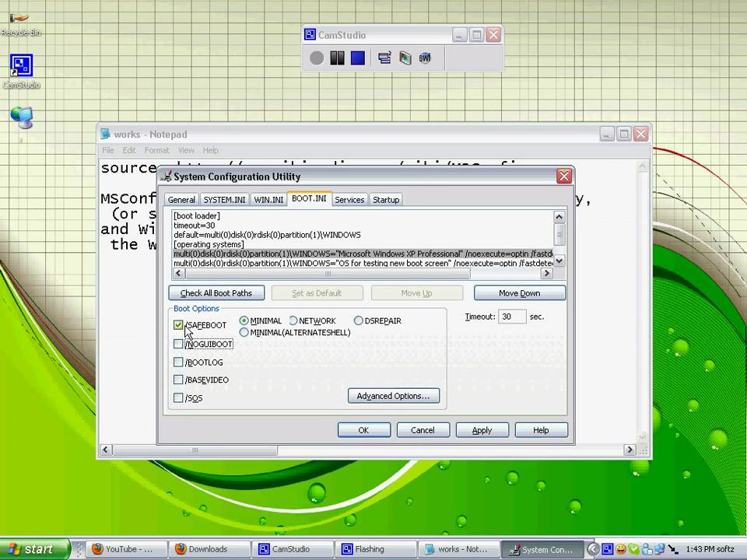Open the network globe desktop icon
The width and height of the screenshot is (747, 560).
pos(22,118)
